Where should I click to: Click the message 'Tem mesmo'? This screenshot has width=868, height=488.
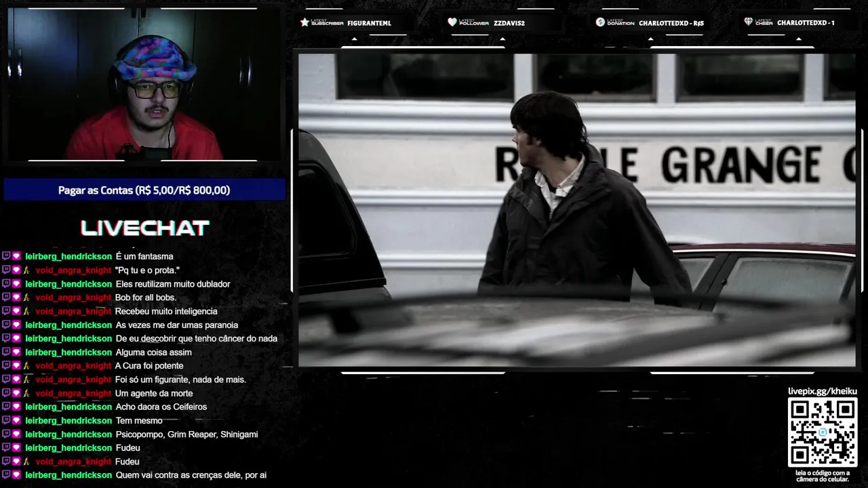[x=139, y=420]
